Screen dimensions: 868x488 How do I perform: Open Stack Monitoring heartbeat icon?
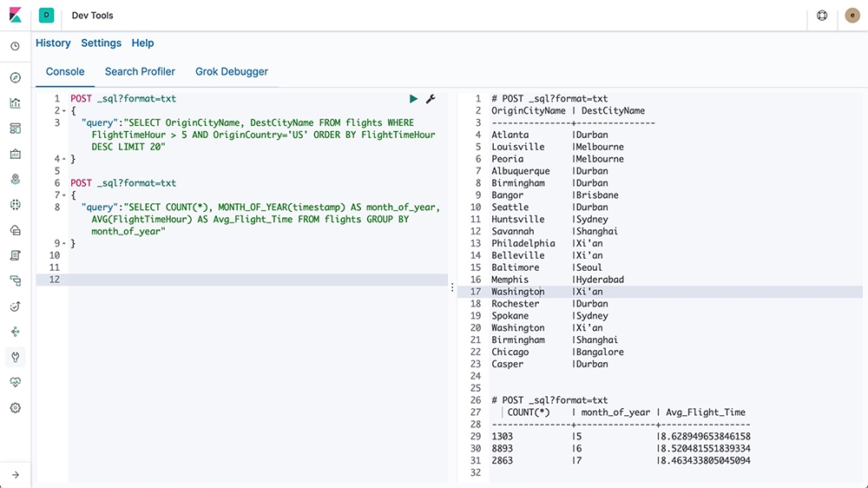point(15,382)
